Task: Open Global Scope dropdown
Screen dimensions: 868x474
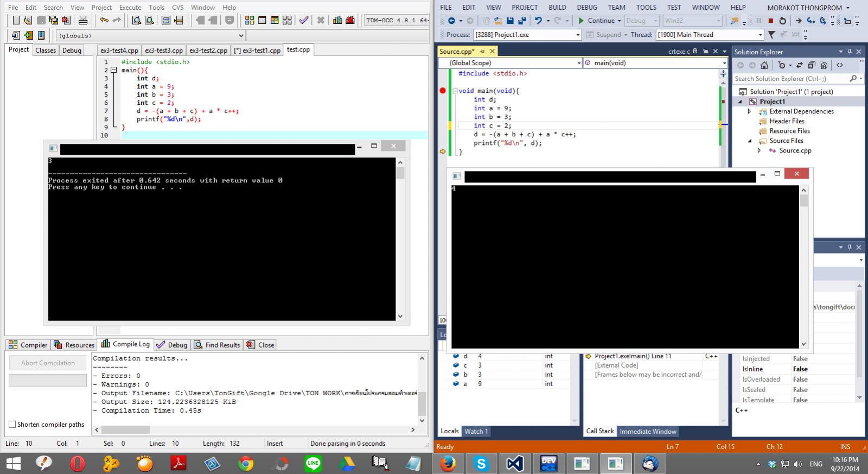Action: 579,63
